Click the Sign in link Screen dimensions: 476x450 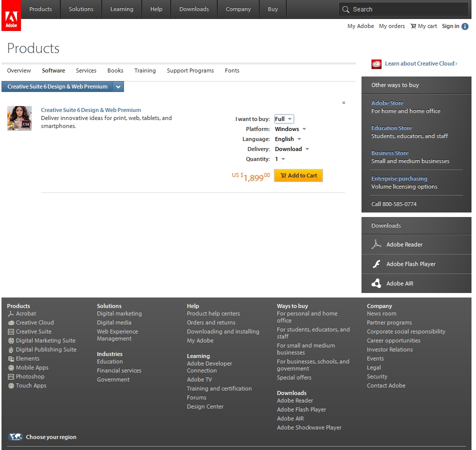pos(450,26)
